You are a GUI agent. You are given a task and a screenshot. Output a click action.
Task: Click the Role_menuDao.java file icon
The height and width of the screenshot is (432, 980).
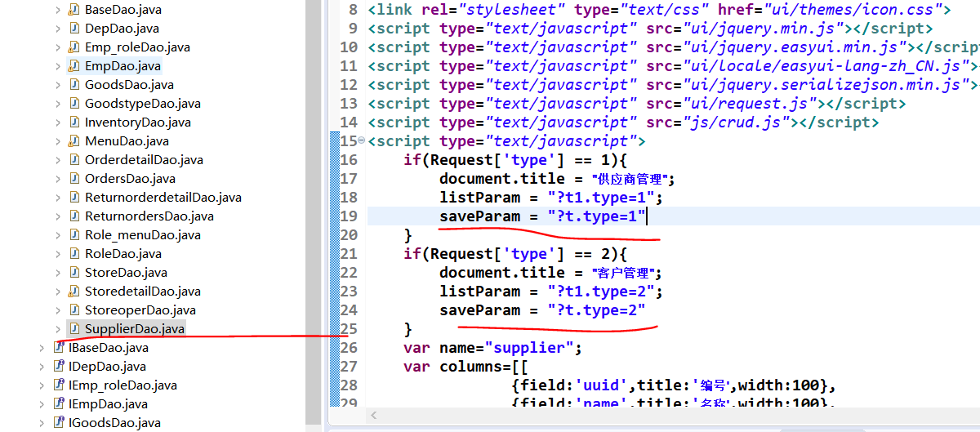coord(75,235)
